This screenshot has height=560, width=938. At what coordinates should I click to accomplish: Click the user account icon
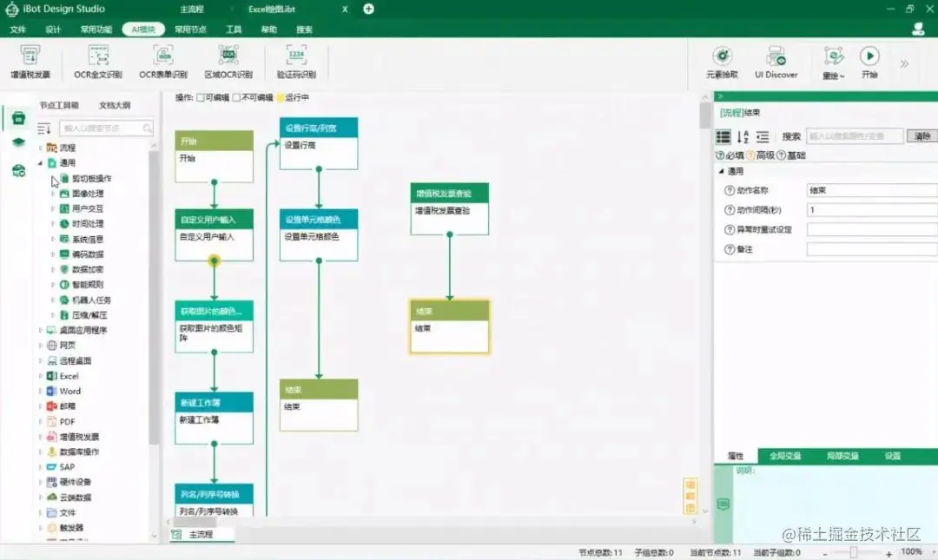(x=918, y=29)
